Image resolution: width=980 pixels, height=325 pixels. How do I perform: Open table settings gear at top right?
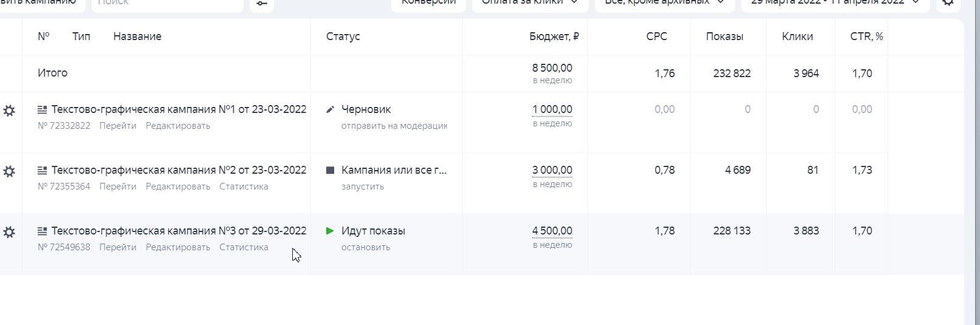[948, 3]
